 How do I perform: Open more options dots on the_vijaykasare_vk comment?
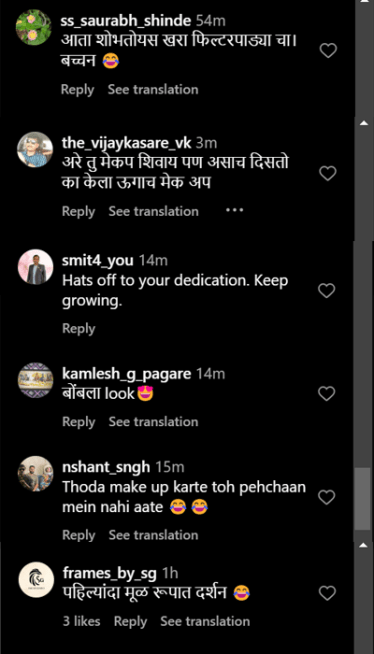[234, 210]
